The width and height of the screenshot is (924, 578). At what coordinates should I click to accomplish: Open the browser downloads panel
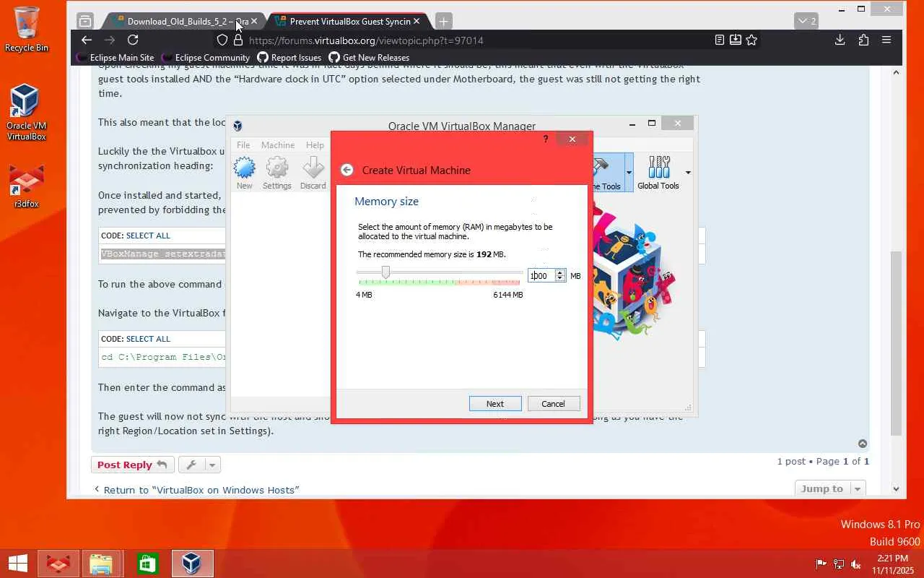click(x=840, y=40)
